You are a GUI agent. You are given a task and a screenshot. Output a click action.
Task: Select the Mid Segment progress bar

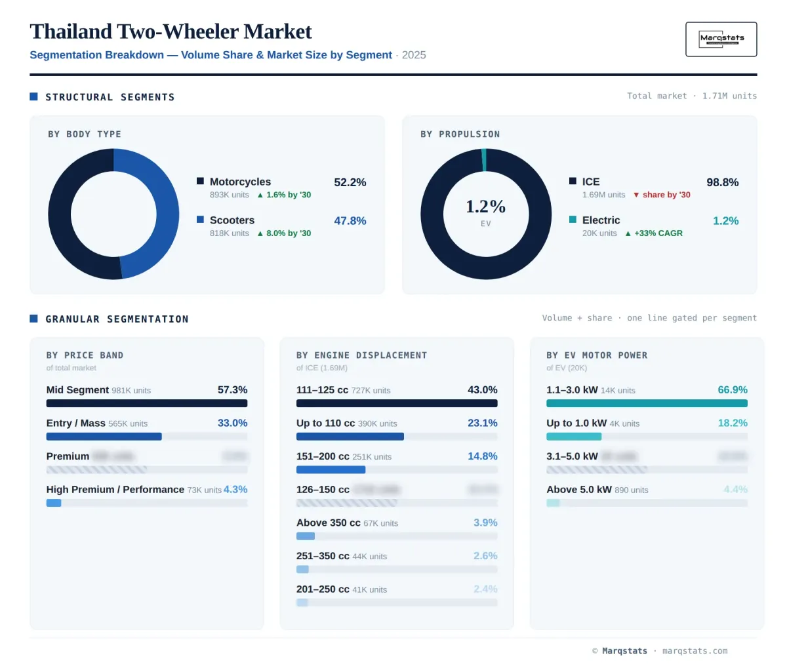click(x=147, y=404)
